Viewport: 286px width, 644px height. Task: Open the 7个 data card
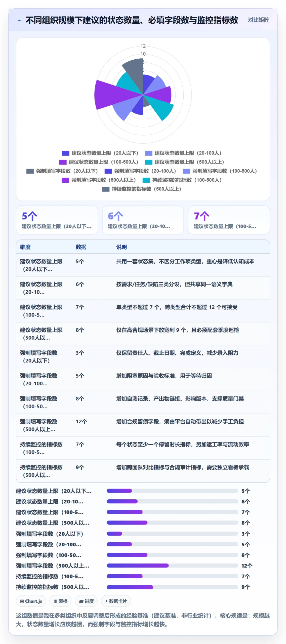coord(229,220)
